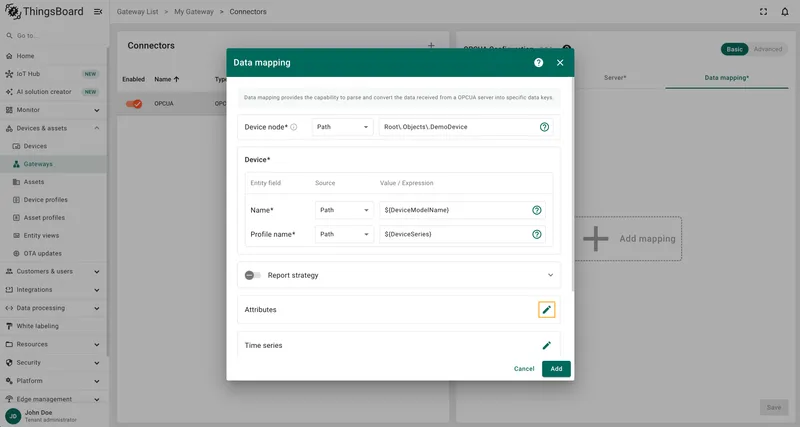Open Gateway List breadcrumb
This screenshot has width=800, height=427.
tap(137, 12)
